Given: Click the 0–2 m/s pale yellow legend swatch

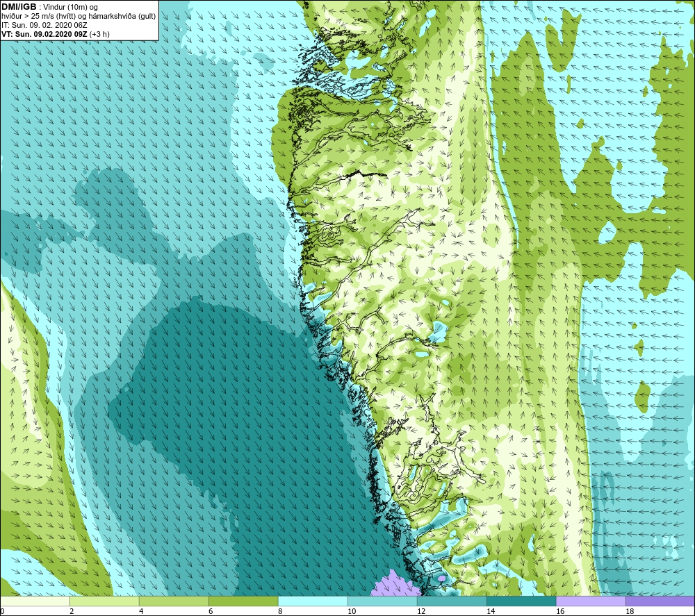Looking at the screenshot, I should point(35,601).
